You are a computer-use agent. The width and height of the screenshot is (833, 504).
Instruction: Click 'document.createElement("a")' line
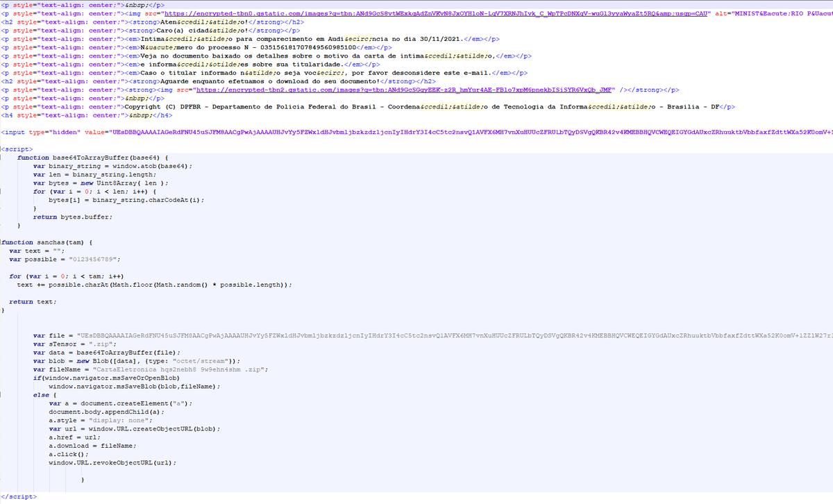point(121,403)
